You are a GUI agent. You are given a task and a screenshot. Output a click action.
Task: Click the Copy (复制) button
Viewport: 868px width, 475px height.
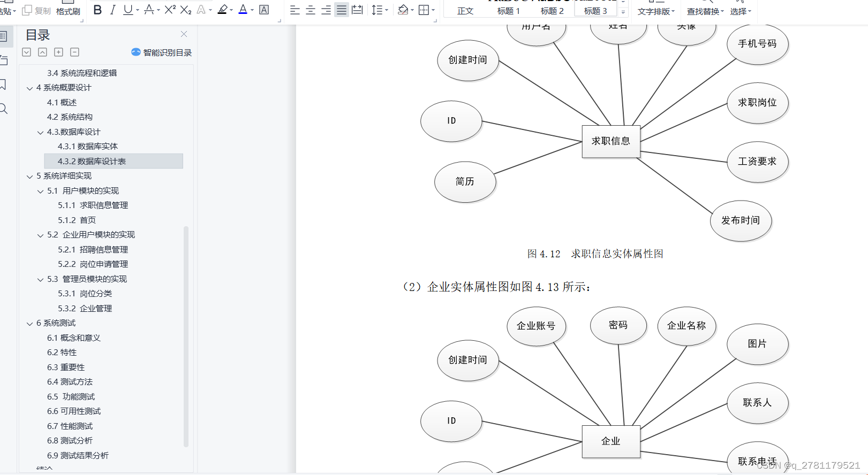[36, 11]
